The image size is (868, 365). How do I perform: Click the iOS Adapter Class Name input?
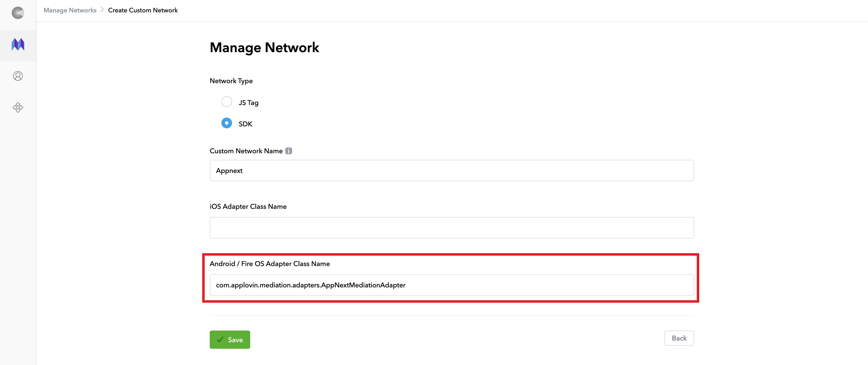(451, 228)
